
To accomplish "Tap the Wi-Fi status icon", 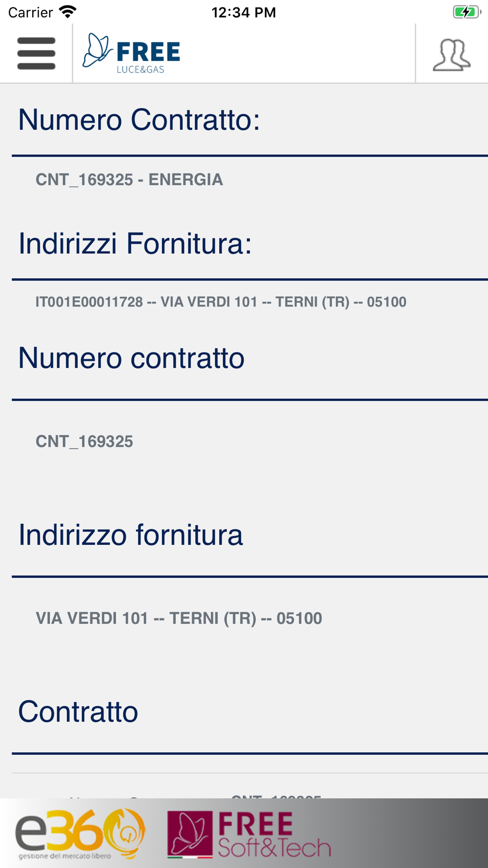I will coord(68,12).
